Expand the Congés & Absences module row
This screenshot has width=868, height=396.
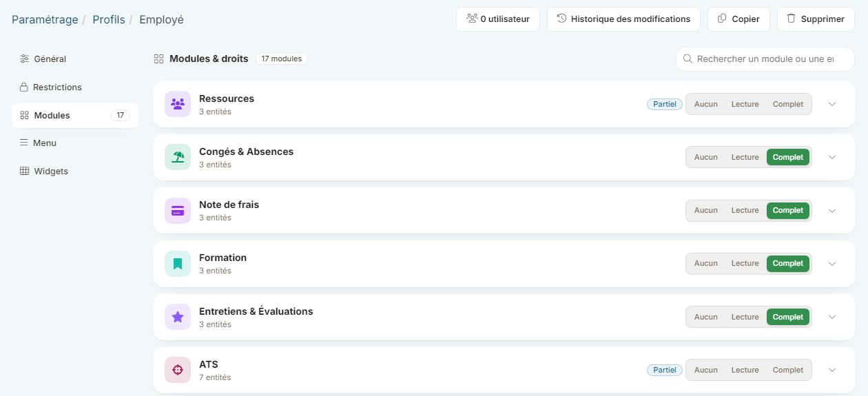coord(831,157)
